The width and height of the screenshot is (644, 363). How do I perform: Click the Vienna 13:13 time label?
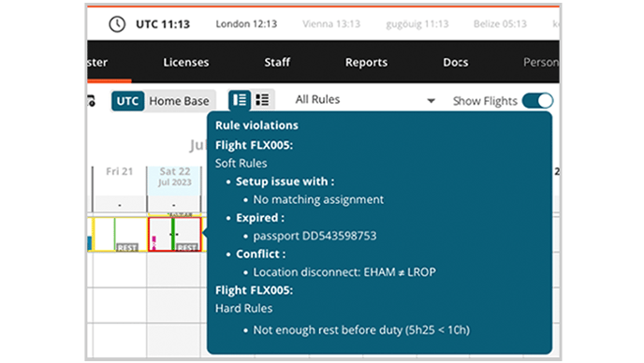(331, 24)
